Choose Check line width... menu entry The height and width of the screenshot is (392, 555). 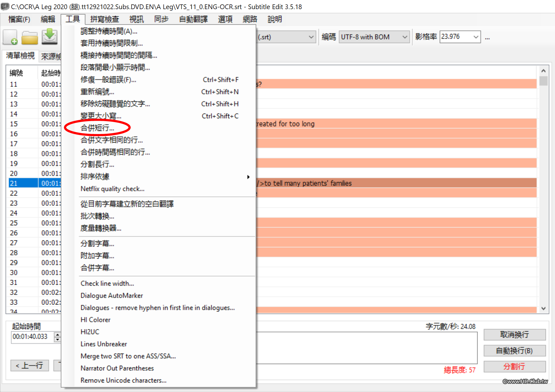159,283
